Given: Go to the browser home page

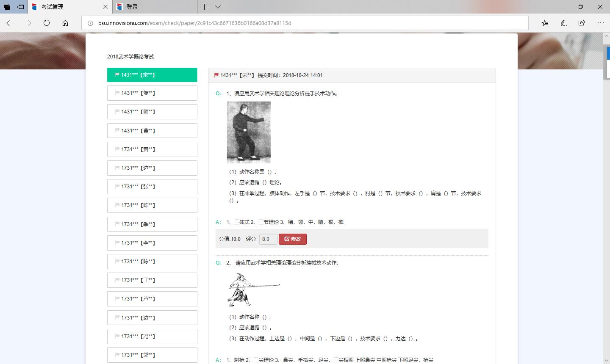Looking at the screenshot, I should tap(65, 23).
